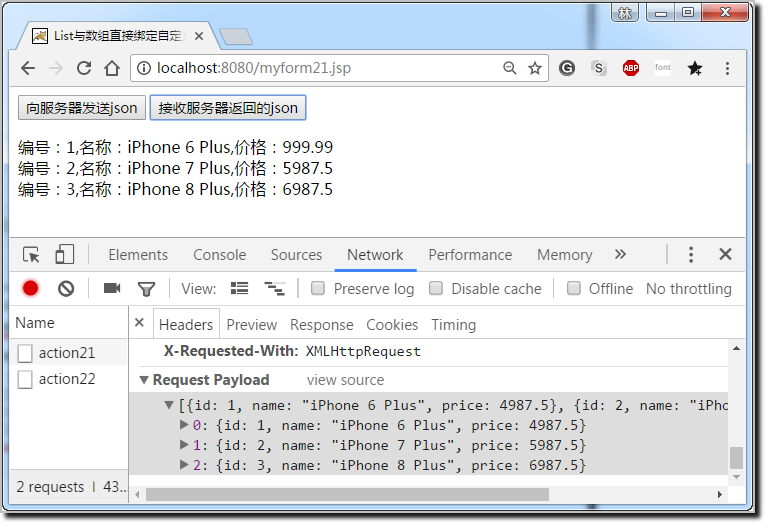Select the action22 request
The height and width of the screenshot is (522, 765).
(x=68, y=379)
